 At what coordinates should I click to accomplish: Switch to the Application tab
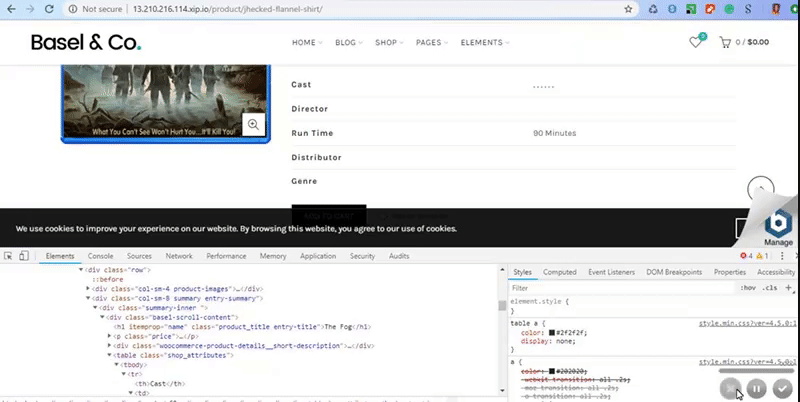pos(318,256)
